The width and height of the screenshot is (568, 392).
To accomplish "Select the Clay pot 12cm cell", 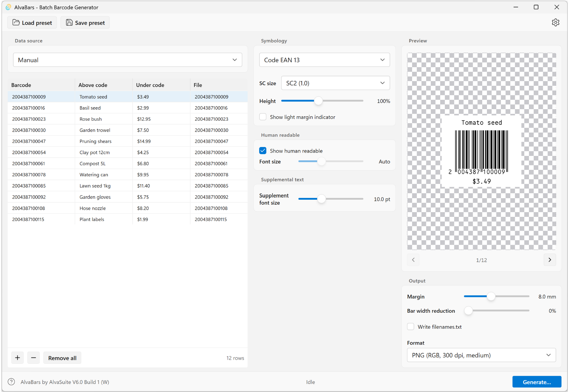I will (x=104, y=152).
